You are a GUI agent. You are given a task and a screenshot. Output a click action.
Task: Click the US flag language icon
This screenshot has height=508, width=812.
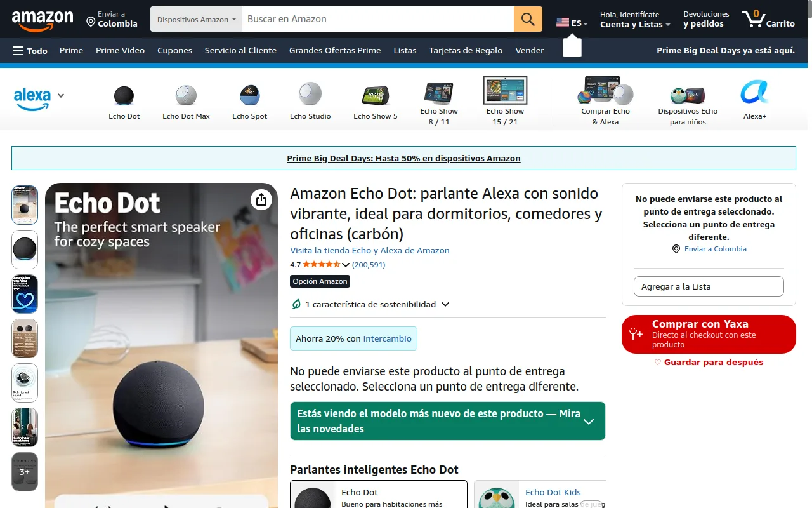click(562, 22)
